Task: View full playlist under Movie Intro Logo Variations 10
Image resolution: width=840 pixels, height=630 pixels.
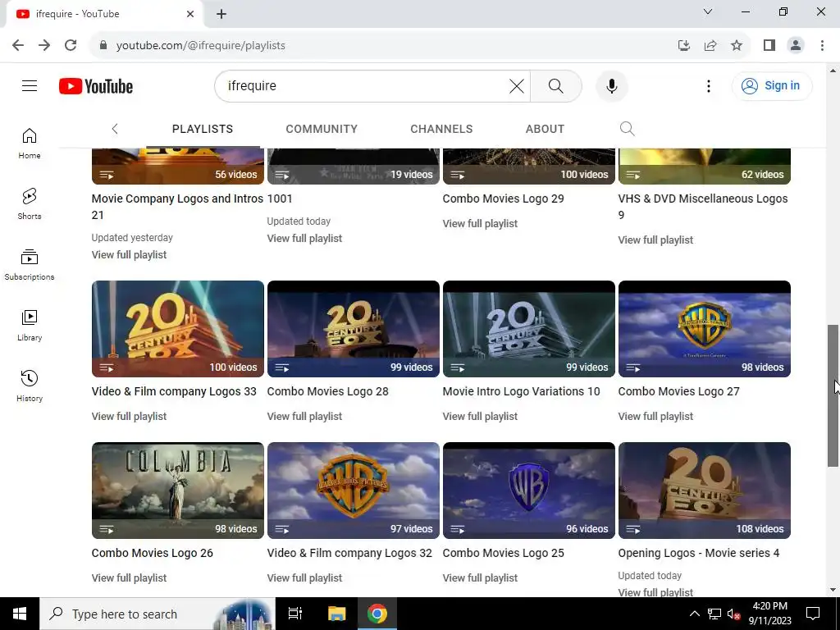Action: pos(480,416)
